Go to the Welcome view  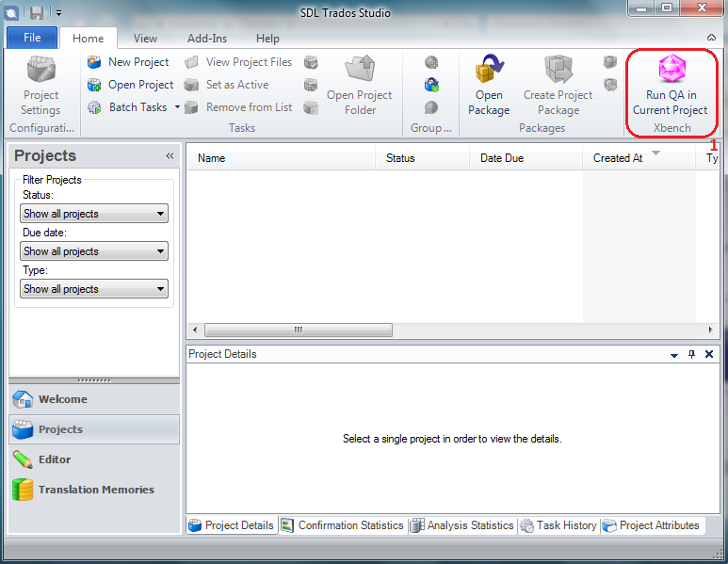click(x=94, y=399)
